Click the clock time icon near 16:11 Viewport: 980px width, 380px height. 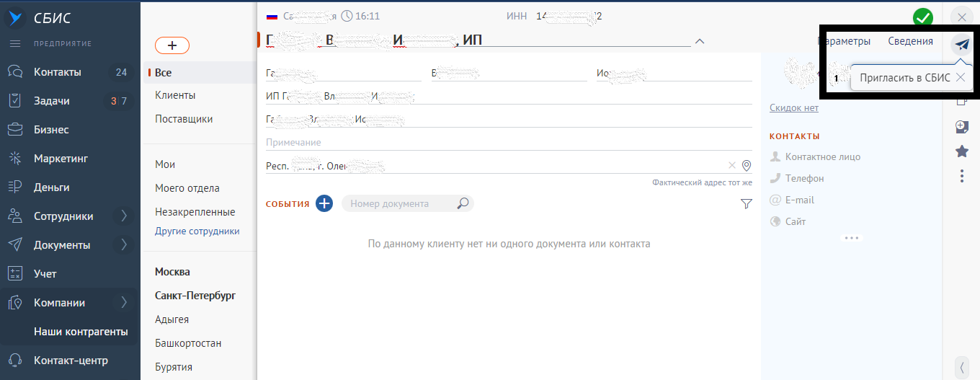[x=347, y=16]
